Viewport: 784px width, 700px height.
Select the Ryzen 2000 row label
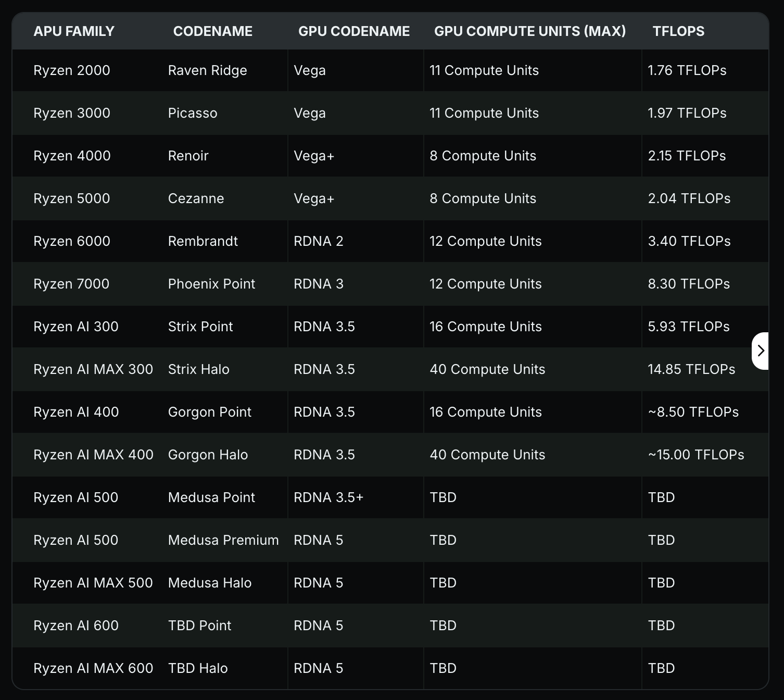pyautogui.click(x=72, y=70)
